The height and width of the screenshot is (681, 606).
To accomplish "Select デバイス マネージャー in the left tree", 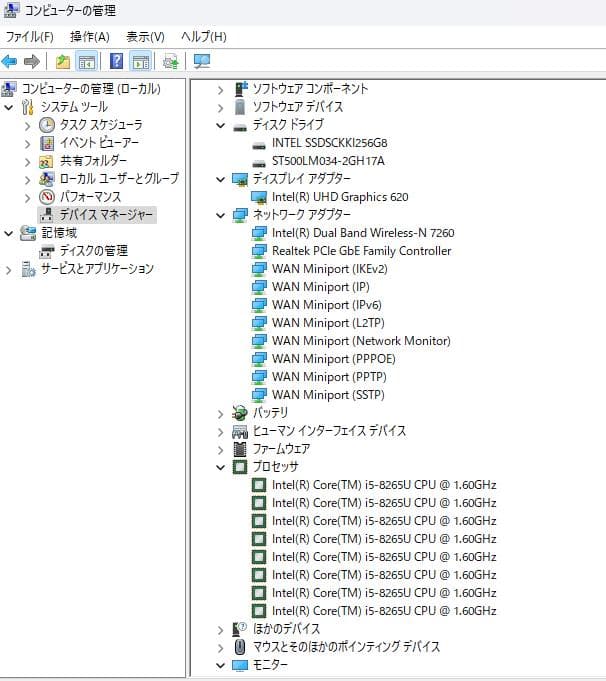I will point(107,215).
